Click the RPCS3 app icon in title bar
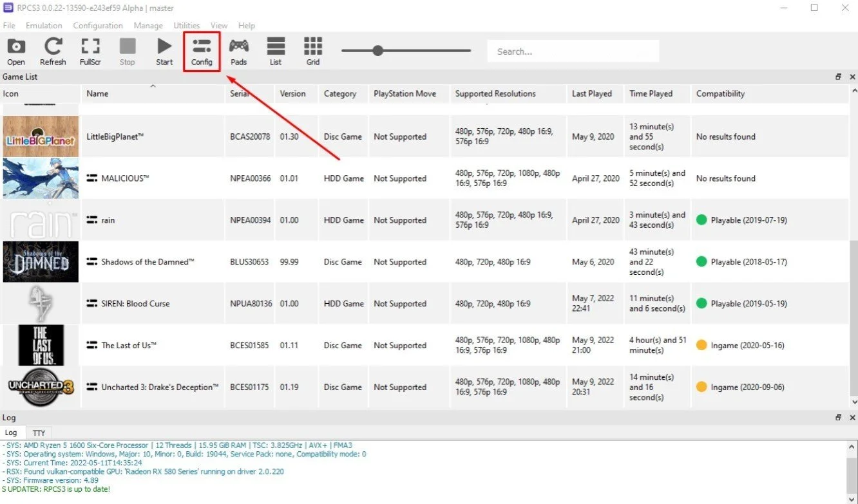The width and height of the screenshot is (858, 504). [8, 8]
